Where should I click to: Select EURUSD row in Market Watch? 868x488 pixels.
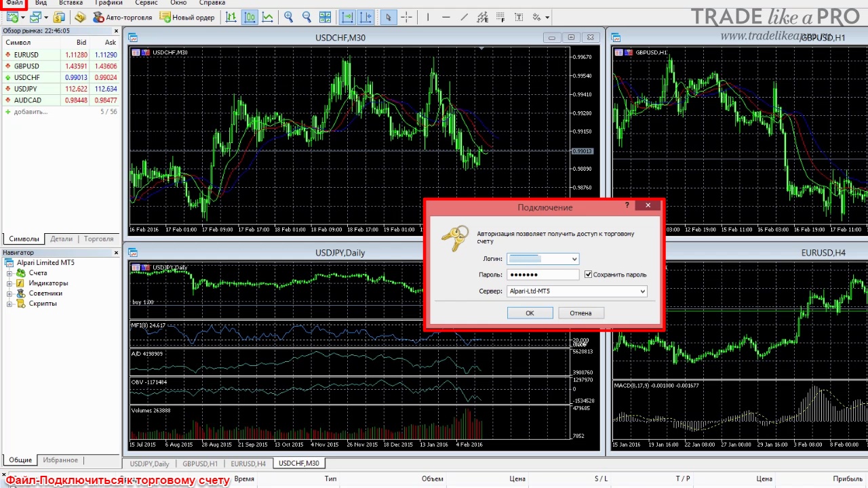60,55
